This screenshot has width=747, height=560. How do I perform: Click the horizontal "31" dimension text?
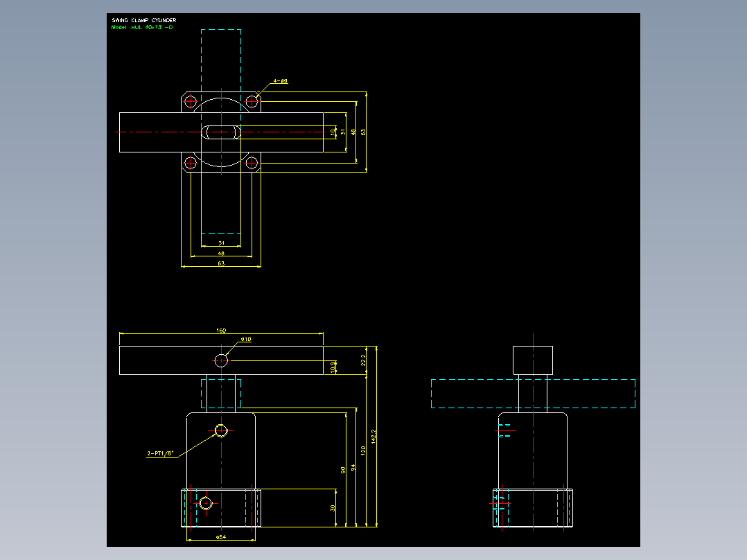[221, 243]
